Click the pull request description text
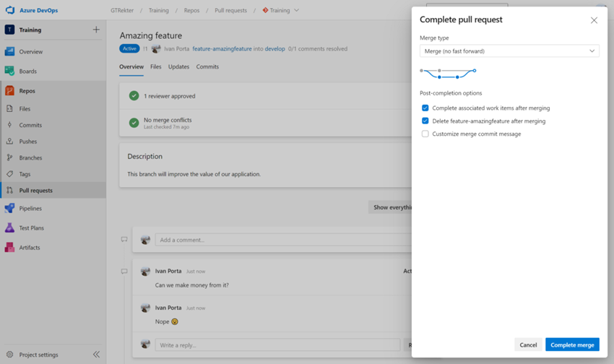Image resolution: width=614 pixels, height=364 pixels. coord(194,174)
